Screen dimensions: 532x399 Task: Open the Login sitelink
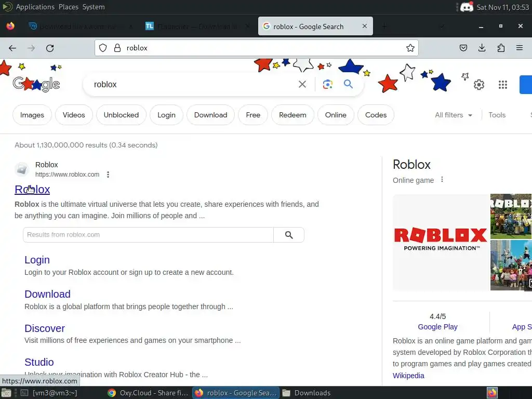[x=37, y=260]
